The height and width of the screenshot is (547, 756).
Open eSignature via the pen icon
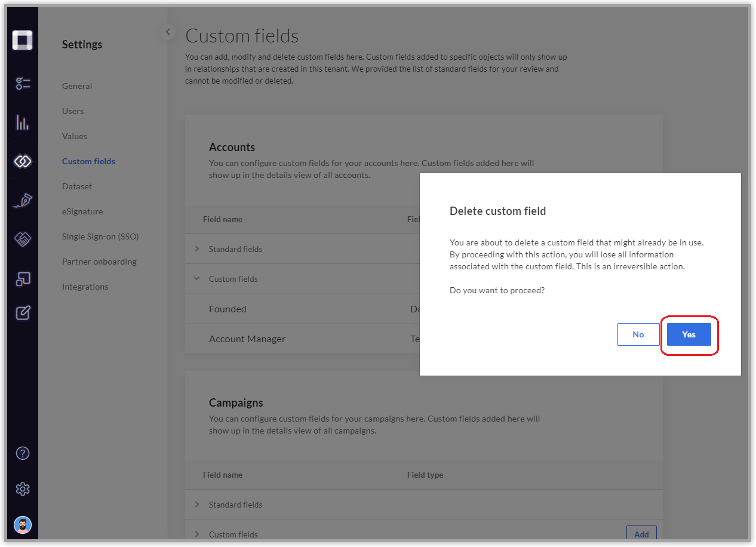tap(23, 200)
